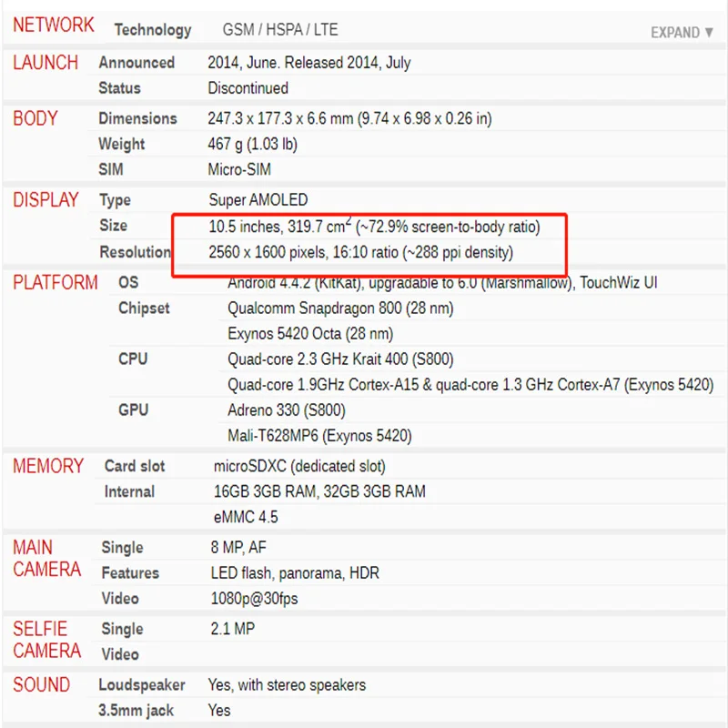Click the 3.5mm jack label
This screenshot has width=728, height=728.
click(136, 711)
